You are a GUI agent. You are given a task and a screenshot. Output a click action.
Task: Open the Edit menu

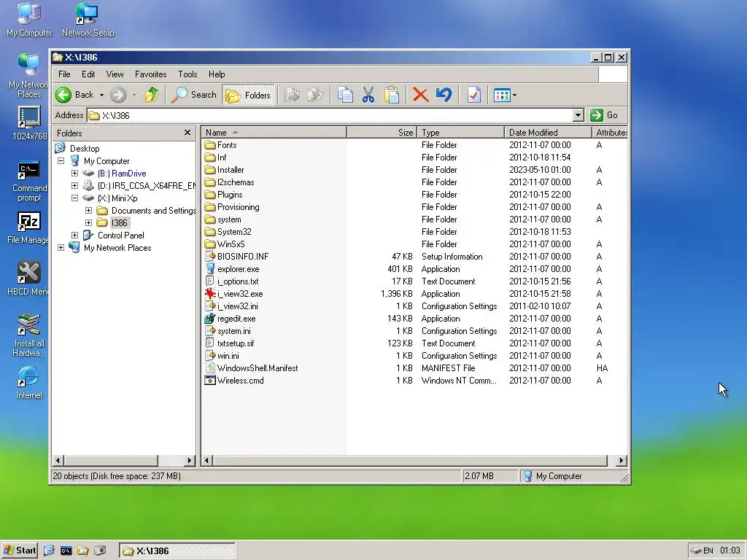tap(88, 74)
